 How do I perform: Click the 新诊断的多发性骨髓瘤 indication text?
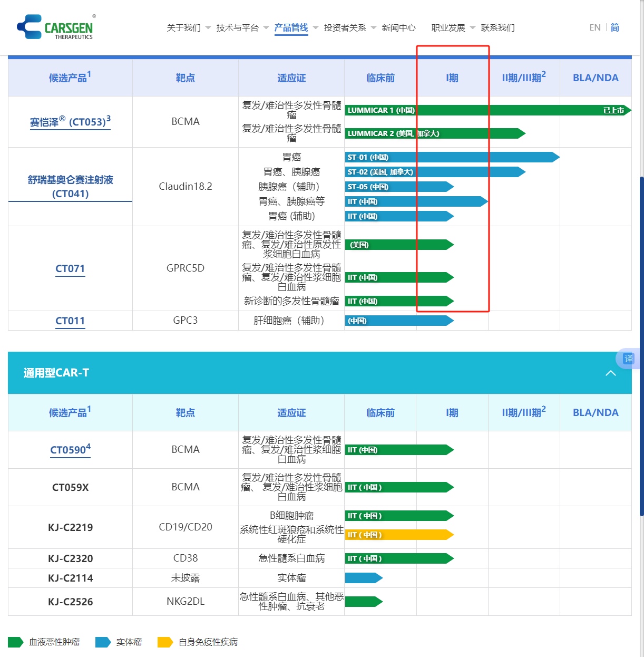pyautogui.click(x=291, y=301)
